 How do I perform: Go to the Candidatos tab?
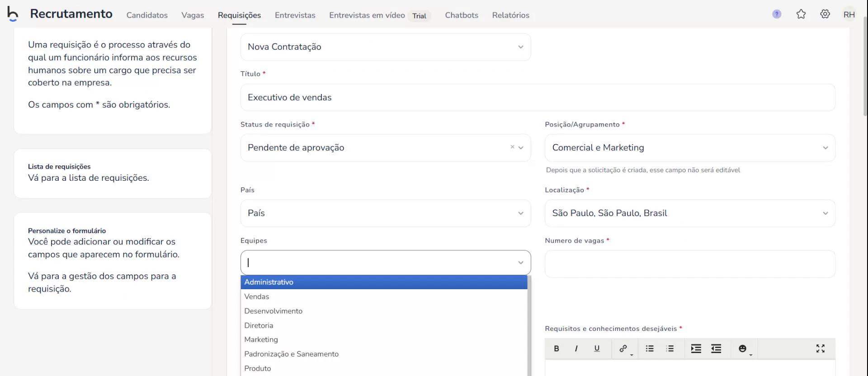tap(147, 15)
